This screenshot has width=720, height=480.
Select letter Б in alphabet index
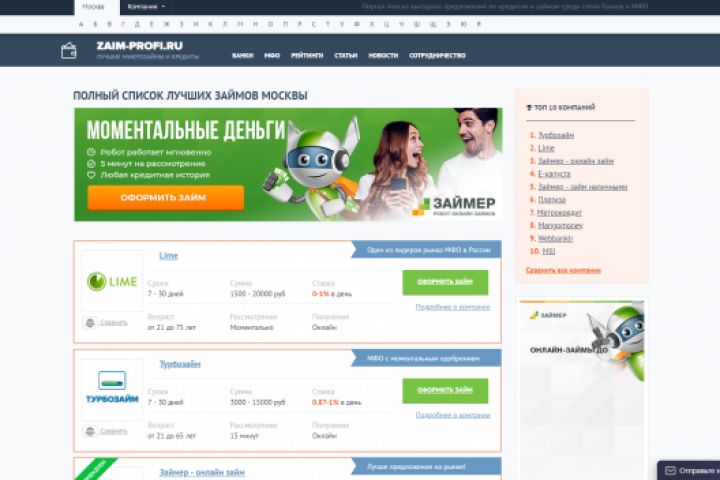[96, 24]
